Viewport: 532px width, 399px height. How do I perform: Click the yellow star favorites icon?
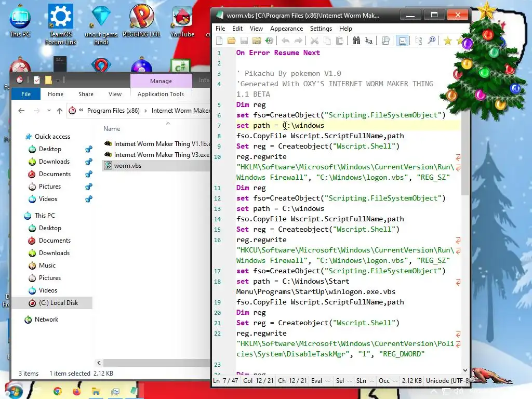click(x=447, y=41)
